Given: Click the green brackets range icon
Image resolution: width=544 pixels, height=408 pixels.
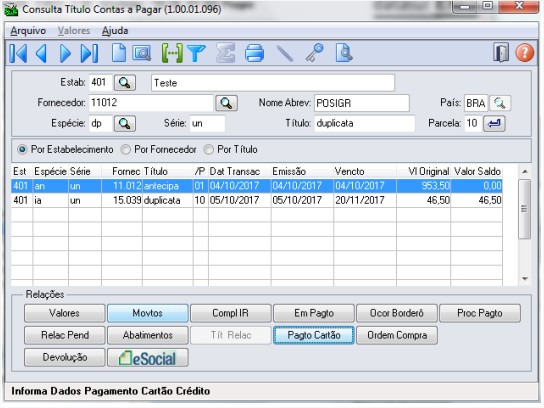Looking at the screenshot, I should (x=172, y=53).
